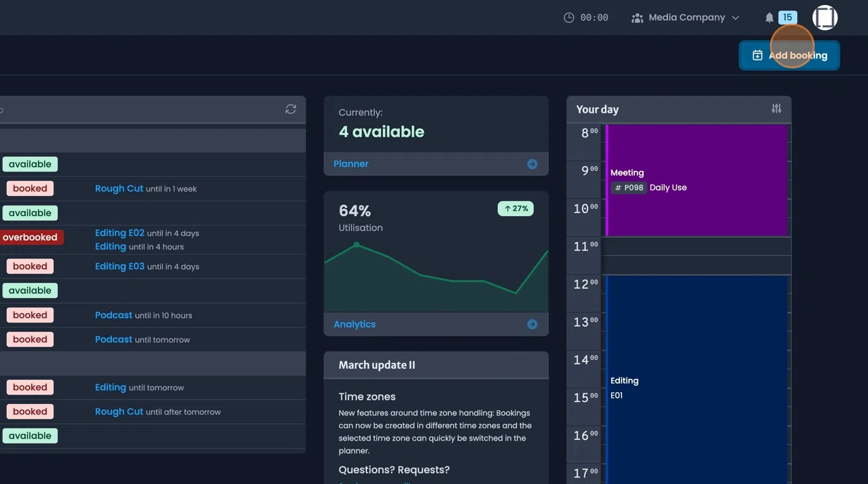This screenshot has height=484, width=868.
Task: Click the booked badge next to Podcast
Action: pos(29,314)
